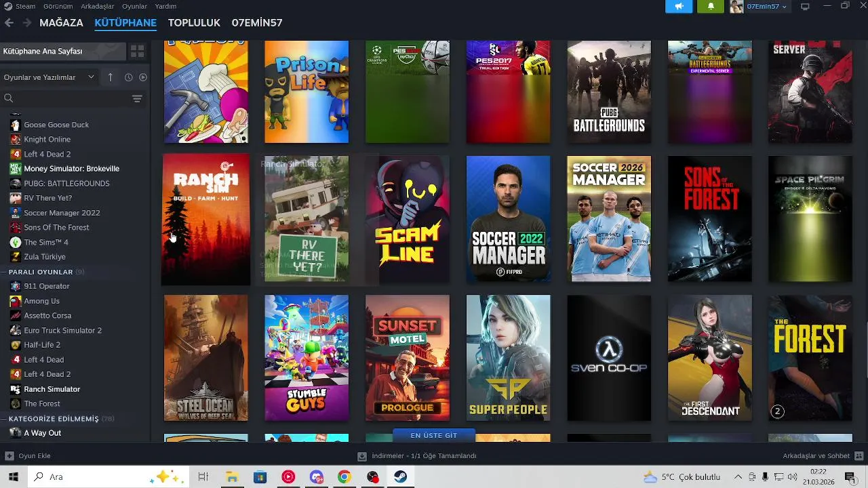Viewport: 868px width, 488px height.
Task: Open the Windows Start button
Action: 13,476
